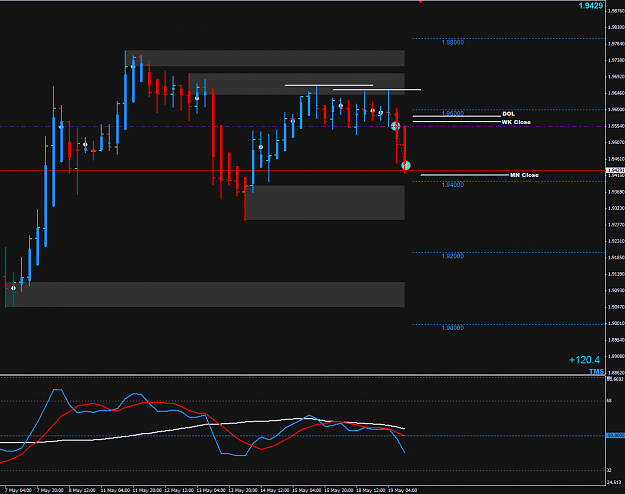625x494 pixels.
Task: Select the DOL level label
Action: coord(508,114)
